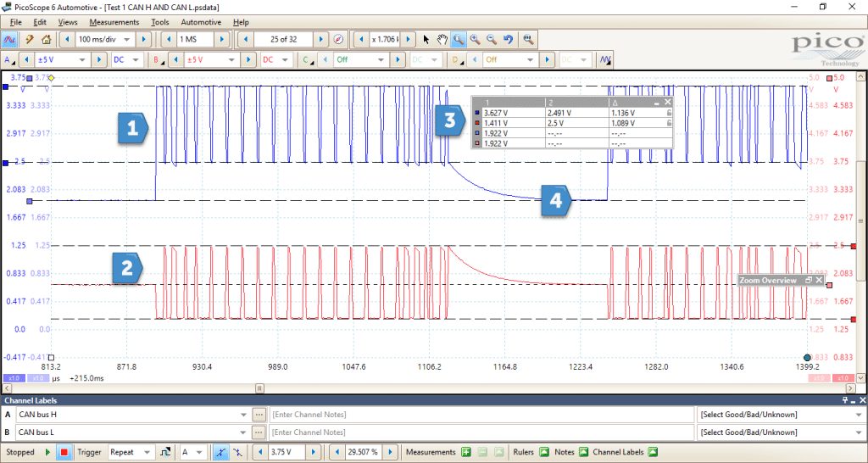Image resolution: width=868 pixels, height=463 pixels.
Task: Open the buffer navigator compass icon
Action: pos(339,39)
